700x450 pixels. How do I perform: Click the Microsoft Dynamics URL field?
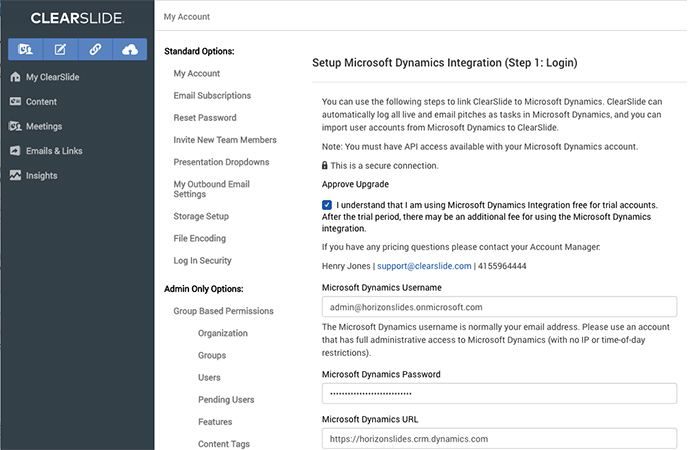(x=499, y=438)
